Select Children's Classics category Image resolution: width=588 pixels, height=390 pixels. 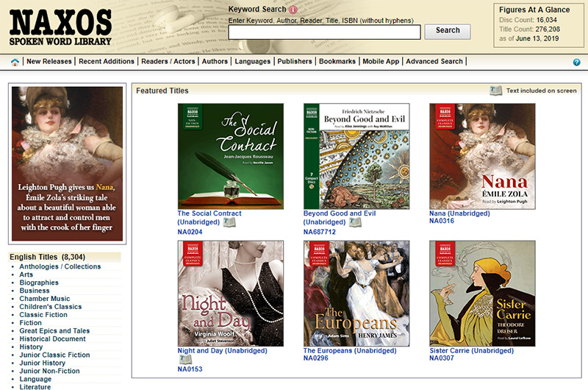point(51,307)
